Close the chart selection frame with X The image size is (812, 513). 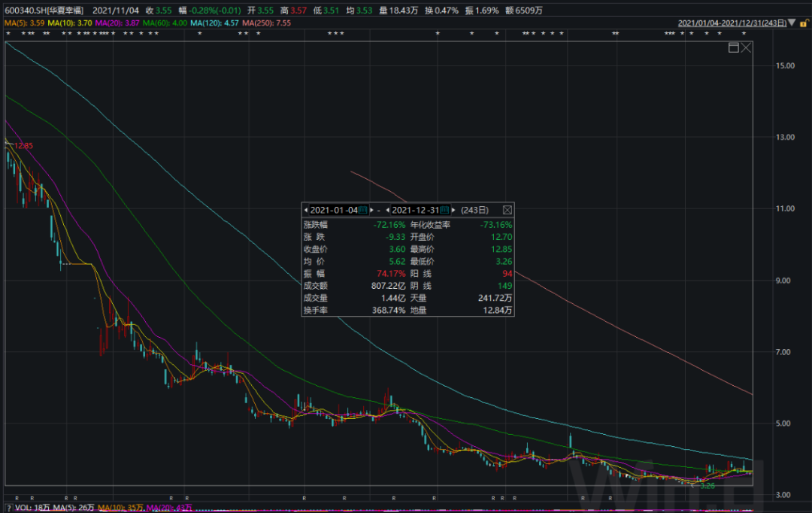point(746,47)
